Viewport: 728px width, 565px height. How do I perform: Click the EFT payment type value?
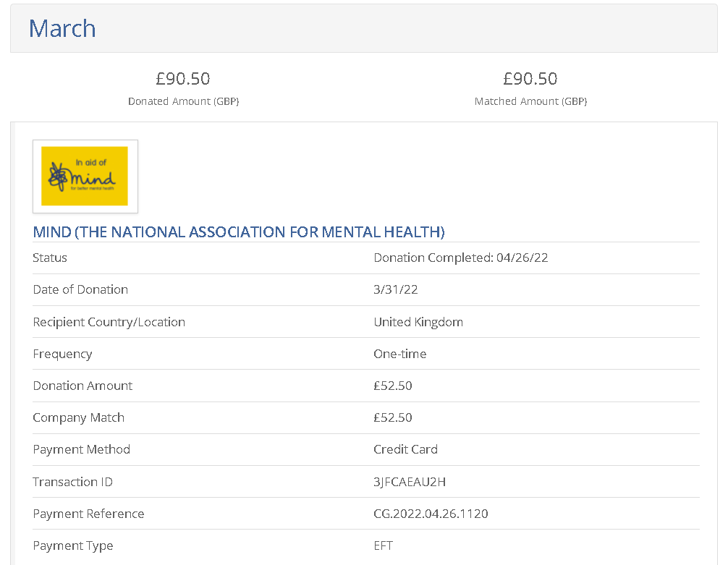(383, 545)
